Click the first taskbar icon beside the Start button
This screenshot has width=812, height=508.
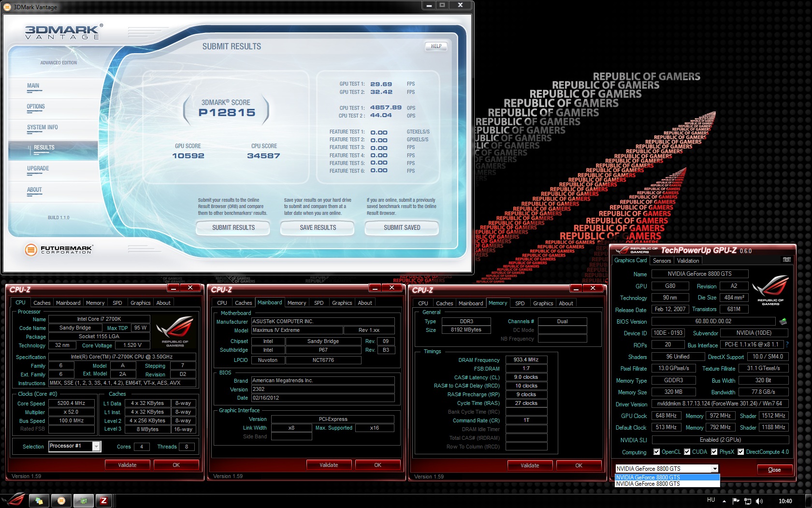tap(39, 501)
